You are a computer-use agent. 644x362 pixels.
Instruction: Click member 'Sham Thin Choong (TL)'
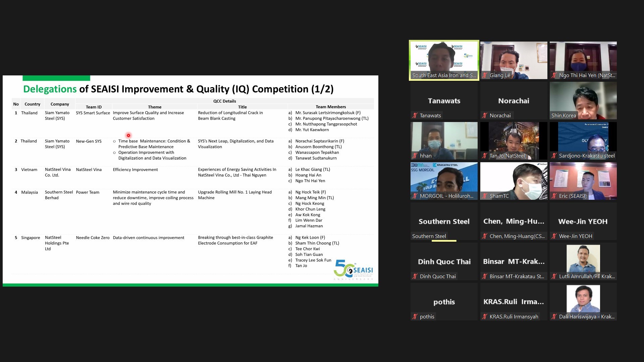317,243
